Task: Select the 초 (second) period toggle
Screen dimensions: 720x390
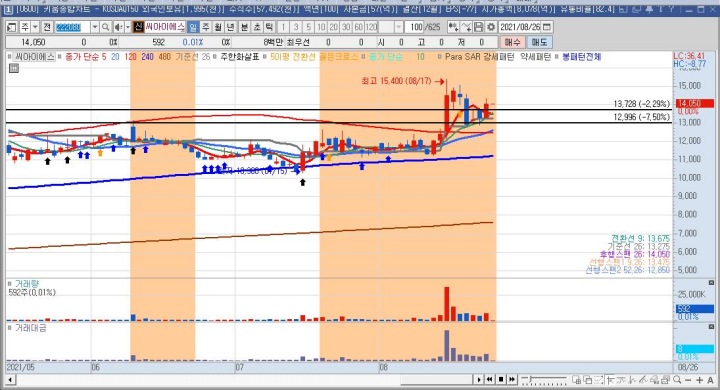Action: click(x=257, y=27)
